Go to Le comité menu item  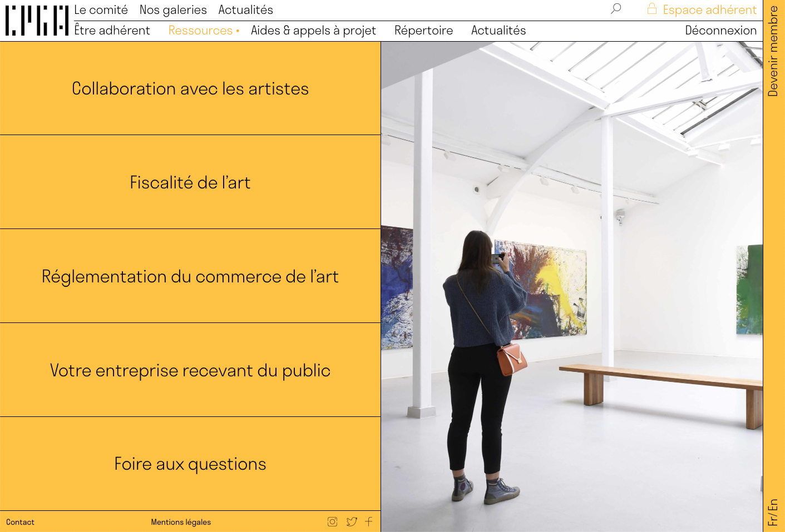click(101, 10)
